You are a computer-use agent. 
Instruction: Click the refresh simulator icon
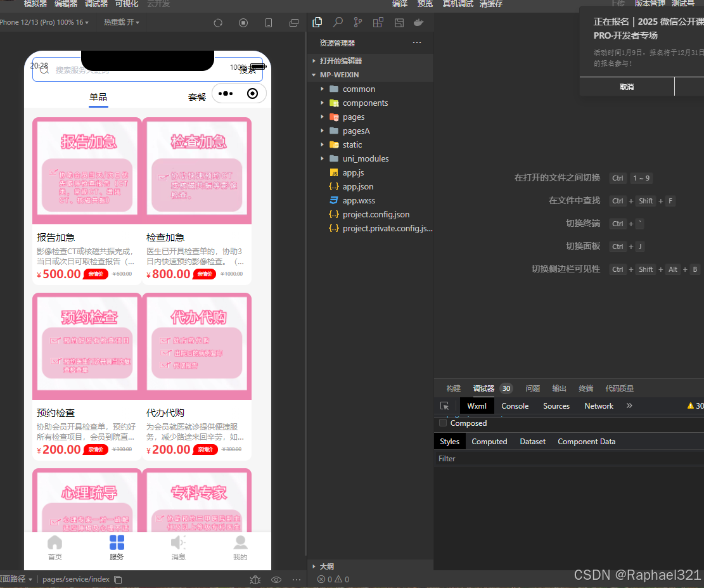click(218, 23)
